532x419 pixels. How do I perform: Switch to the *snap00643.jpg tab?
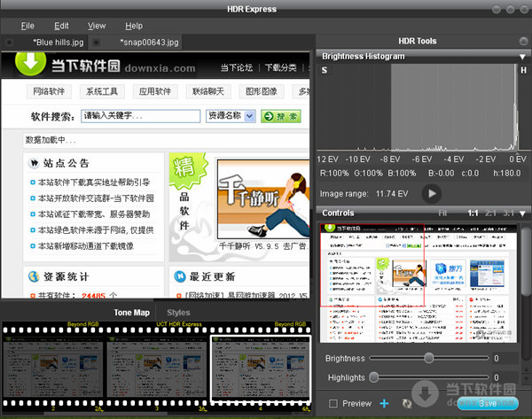tap(149, 43)
